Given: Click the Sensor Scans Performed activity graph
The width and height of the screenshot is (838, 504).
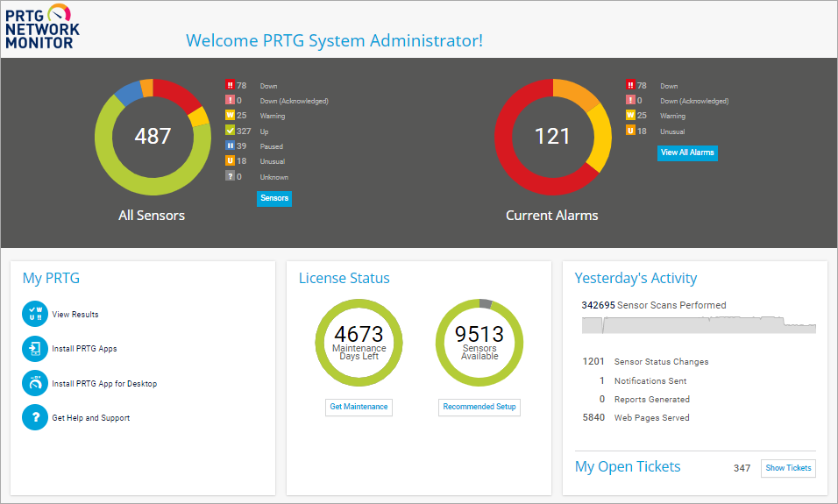Looking at the screenshot, I should point(699,324).
